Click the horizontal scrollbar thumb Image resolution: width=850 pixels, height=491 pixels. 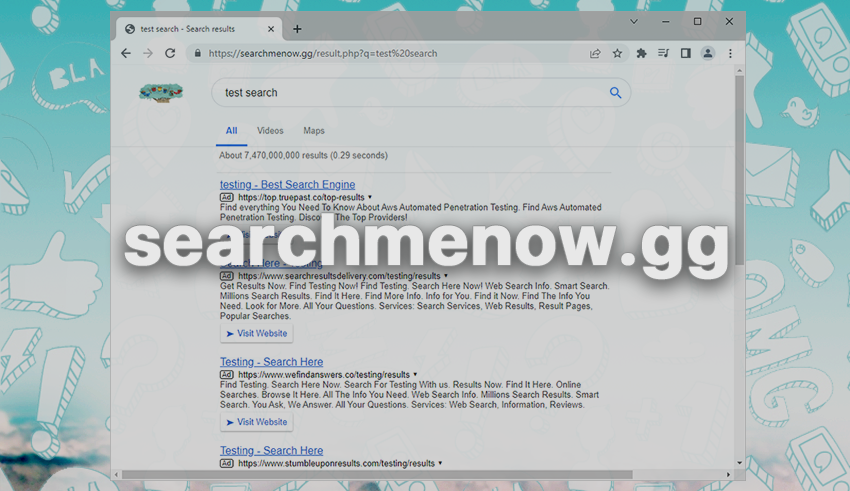click(x=377, y=475)
